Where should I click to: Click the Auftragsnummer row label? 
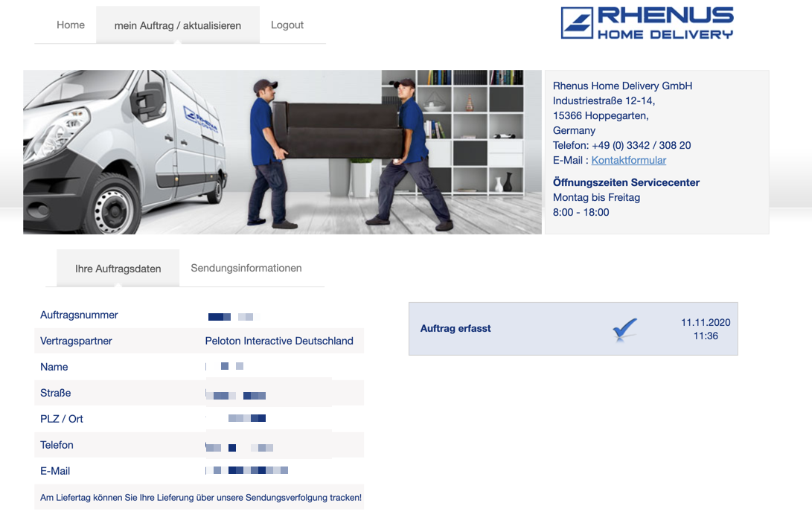coord(79,315)
